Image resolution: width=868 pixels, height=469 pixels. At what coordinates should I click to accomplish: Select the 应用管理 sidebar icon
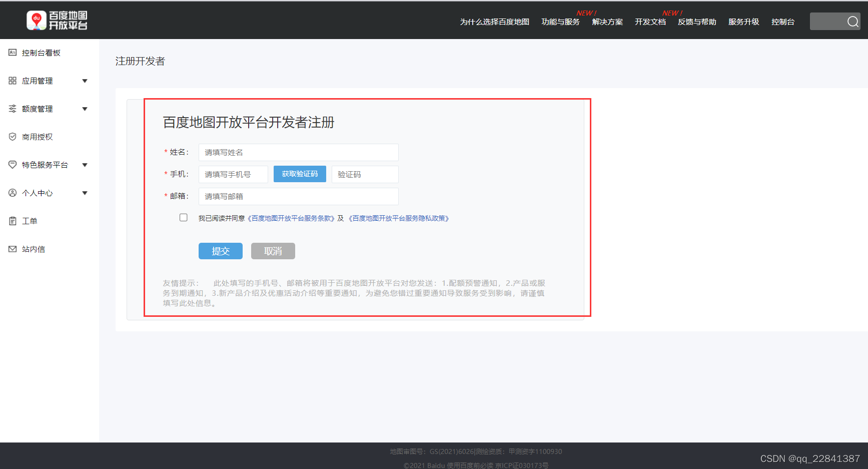tap(13, 80)
